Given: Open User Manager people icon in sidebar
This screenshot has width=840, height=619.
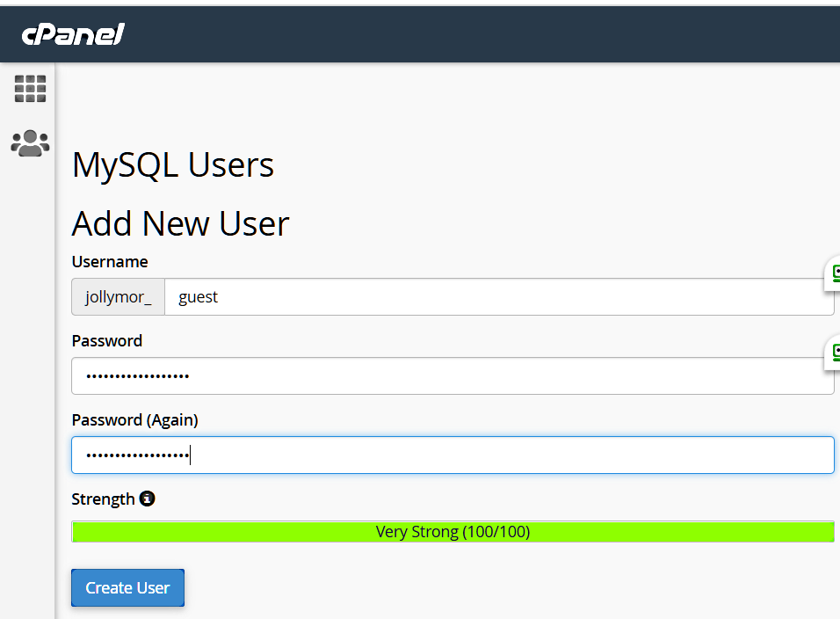Looking at the screenshot, I should coord(30,143).
